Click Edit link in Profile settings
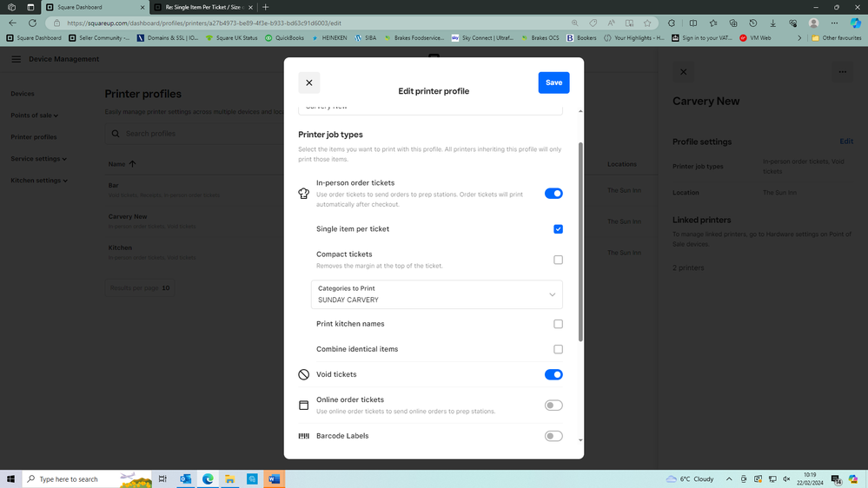Viewport: 868px width, 488px height. 845,142
